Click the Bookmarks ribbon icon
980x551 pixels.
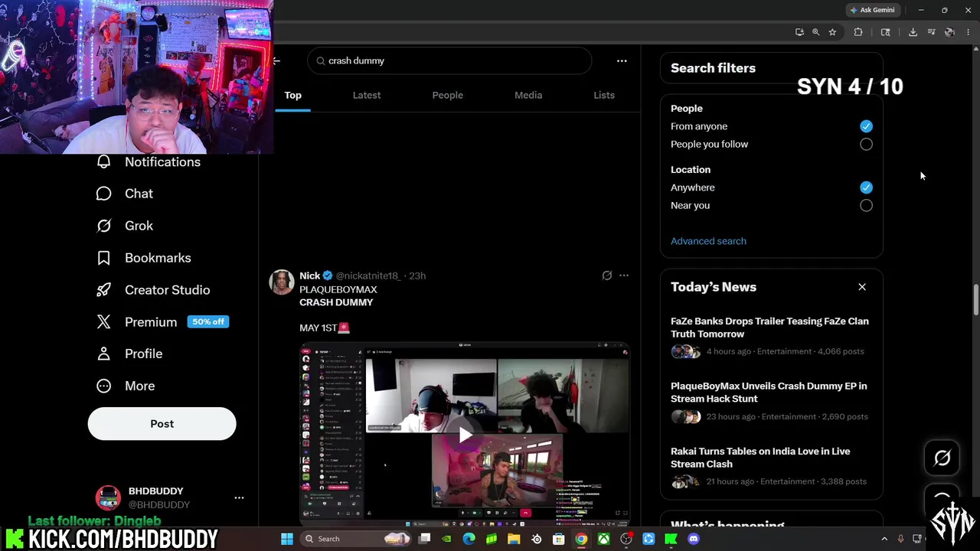tap(103, 258)
